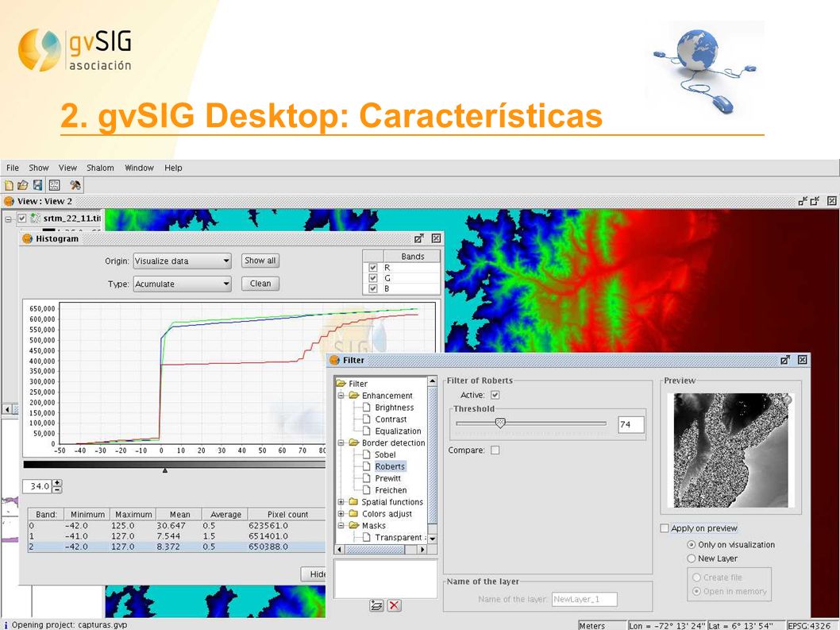Select the Contrast filter
840x630 pixels.
click(391, 419)
